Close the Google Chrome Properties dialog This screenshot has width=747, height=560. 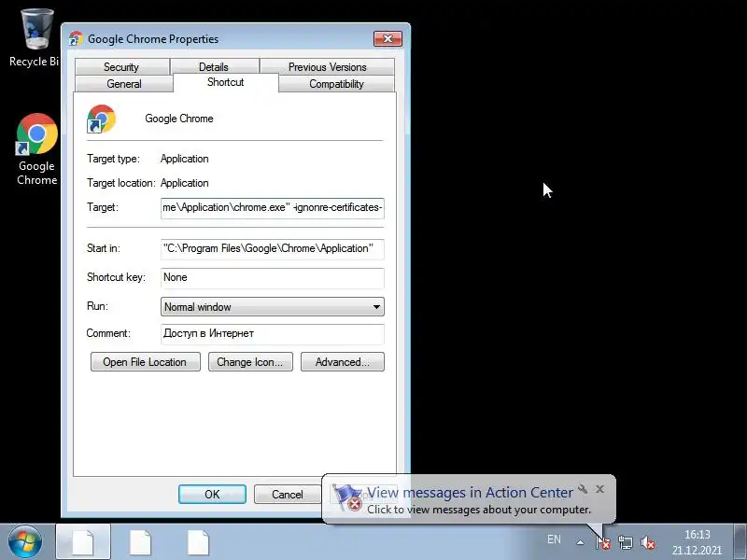click(x=388, y=38)
